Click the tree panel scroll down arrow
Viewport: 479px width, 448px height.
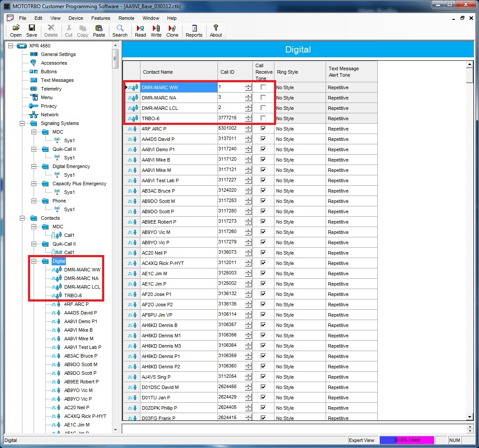(115, 429)
